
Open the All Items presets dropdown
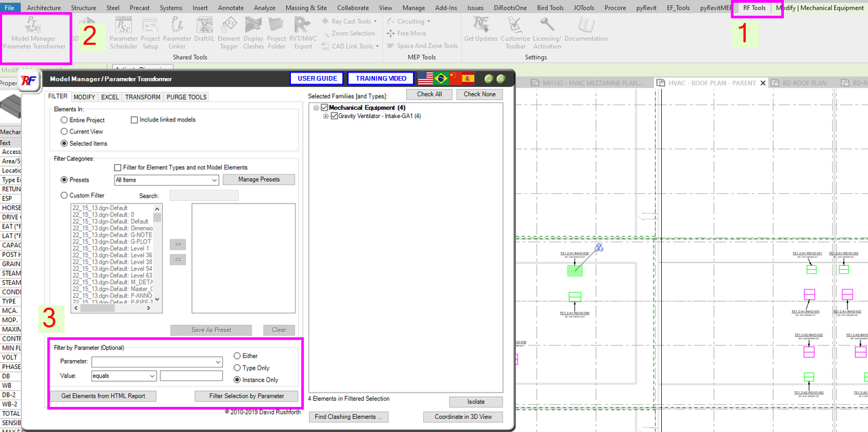166,180
